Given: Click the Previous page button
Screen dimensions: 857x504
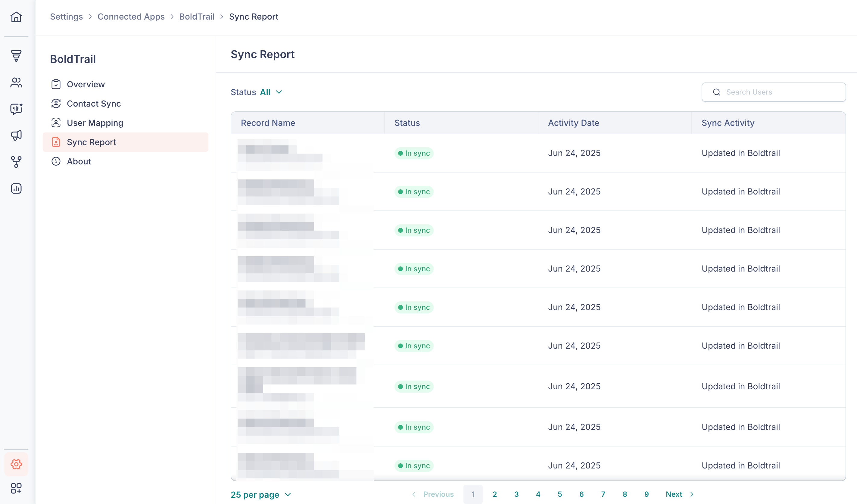Looking at the screenshot, I should point(433,494).
